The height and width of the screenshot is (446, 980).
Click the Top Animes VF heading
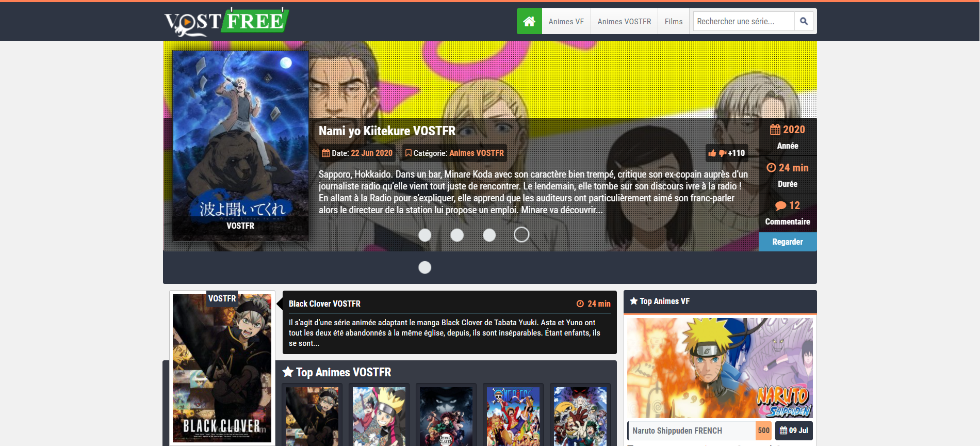pos(664,301)
